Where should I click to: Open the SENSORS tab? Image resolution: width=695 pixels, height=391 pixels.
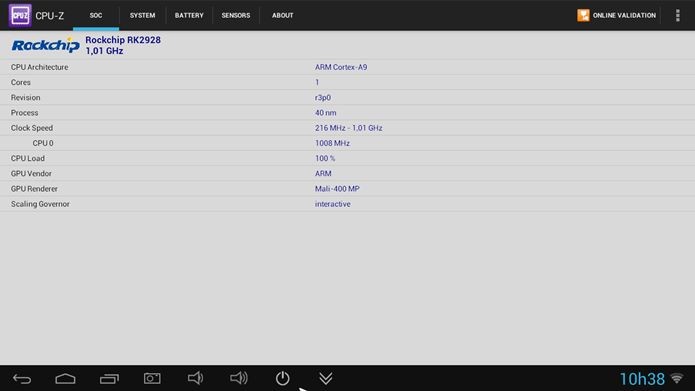point(236,16)
